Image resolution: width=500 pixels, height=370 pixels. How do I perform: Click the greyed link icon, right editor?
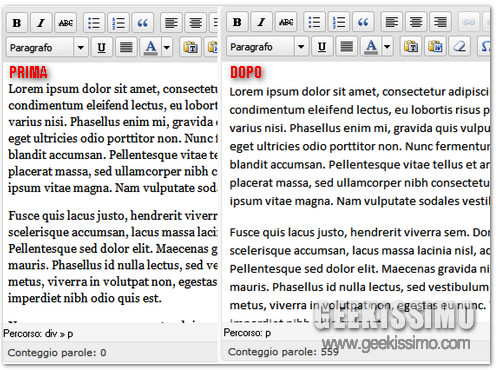(x=469, y=22)
